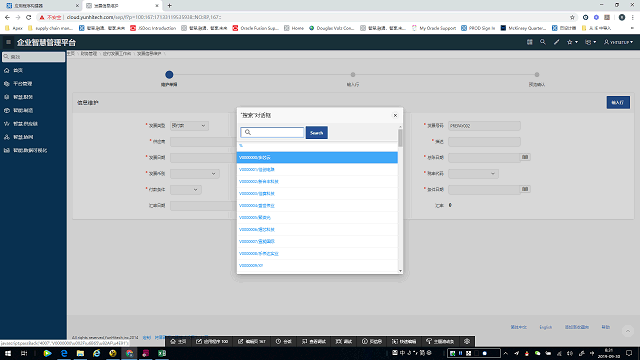
Task: Select the highlighted V0000000 list entry
Action: [x=317, y=158]
